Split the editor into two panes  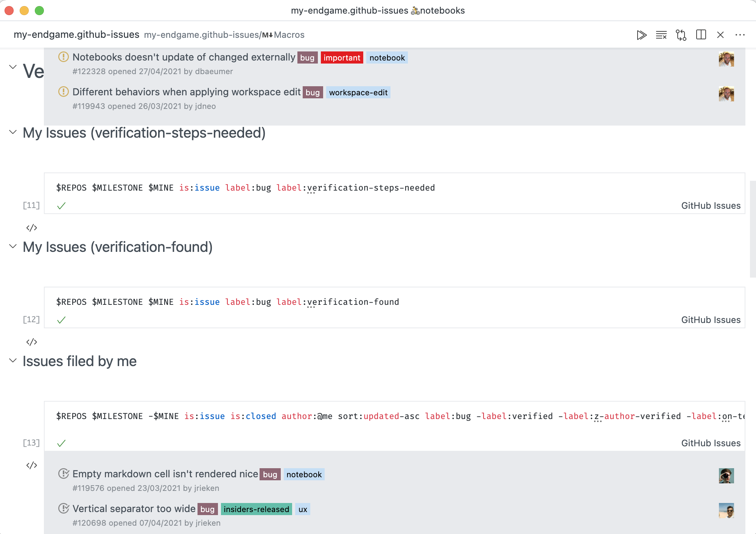click(701, 35)
